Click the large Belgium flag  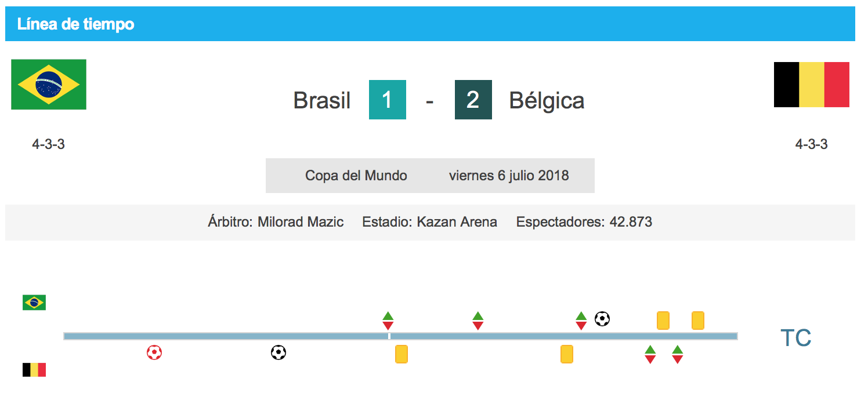812,85
